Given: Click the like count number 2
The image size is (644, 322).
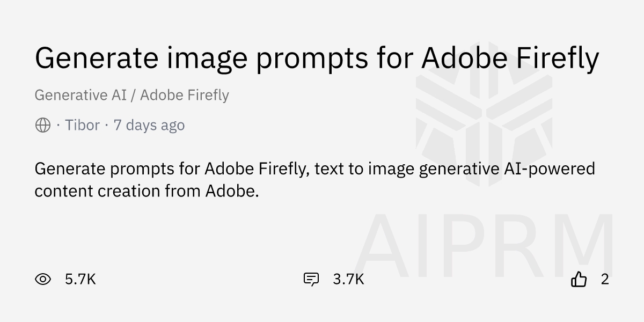Looking at the screenshot, I should tap(605, 279).
